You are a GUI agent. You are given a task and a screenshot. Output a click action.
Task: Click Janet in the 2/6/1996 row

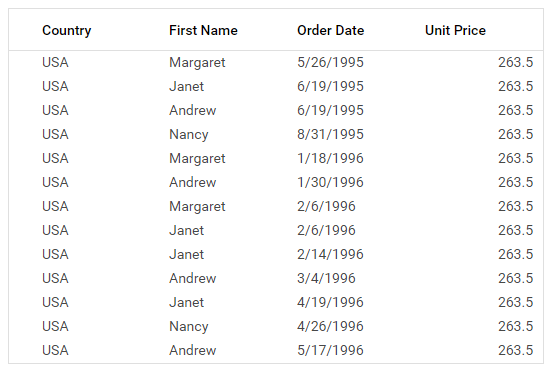(186, 230)
